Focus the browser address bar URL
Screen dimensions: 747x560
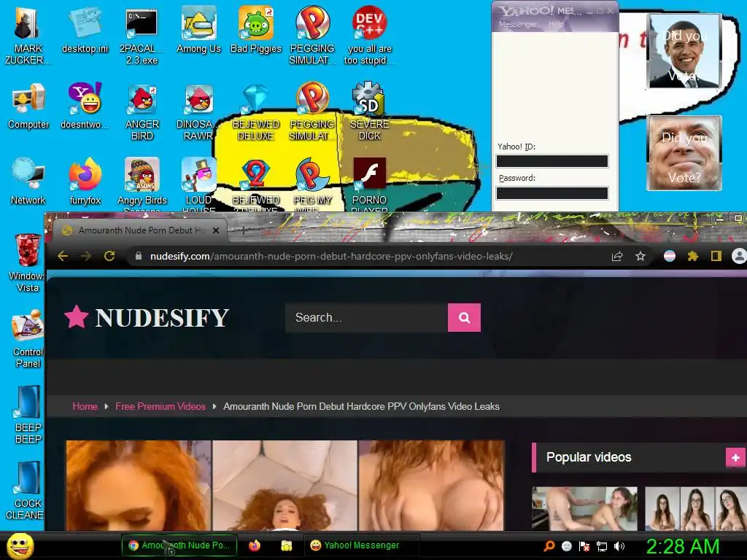pyautogui.click(x=331, y=256)
